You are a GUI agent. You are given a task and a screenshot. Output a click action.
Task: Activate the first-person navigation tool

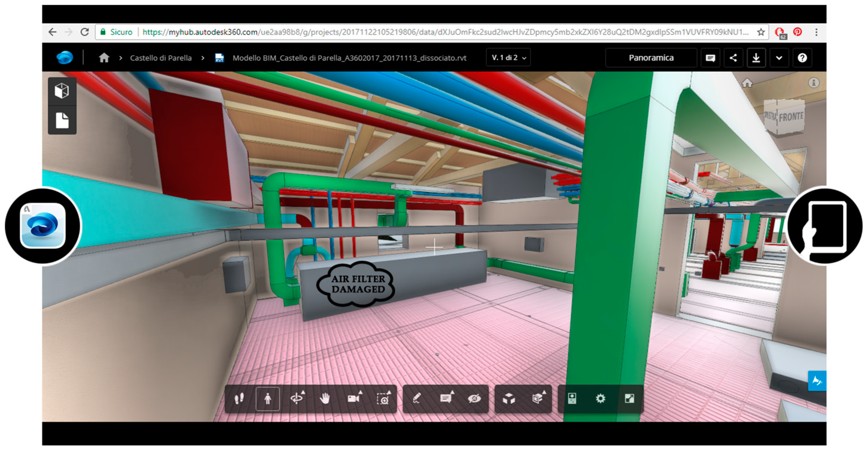(x=268, y=399)
